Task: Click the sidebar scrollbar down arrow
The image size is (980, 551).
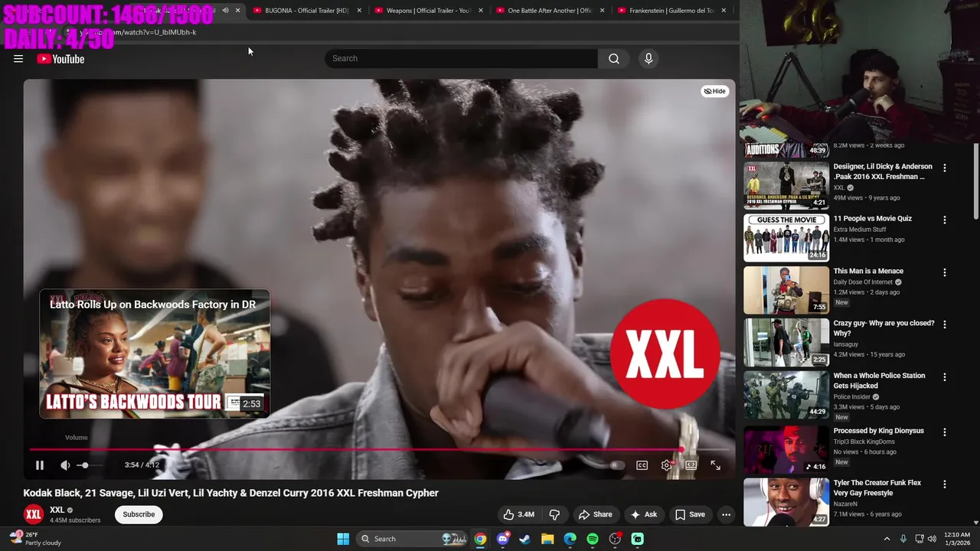Action: tap(975, 523)
